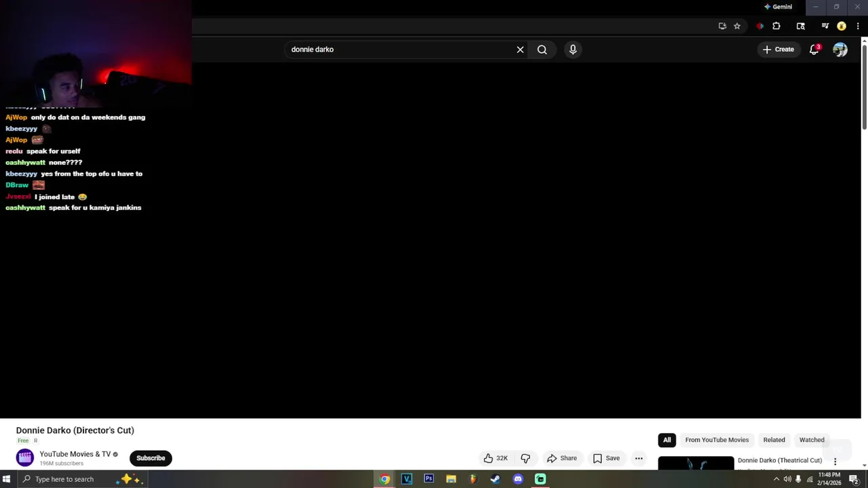Expand the hidden system tray icons
This screenshot has width=868, height=488.
pyautogui.click(x=776, y=479)
